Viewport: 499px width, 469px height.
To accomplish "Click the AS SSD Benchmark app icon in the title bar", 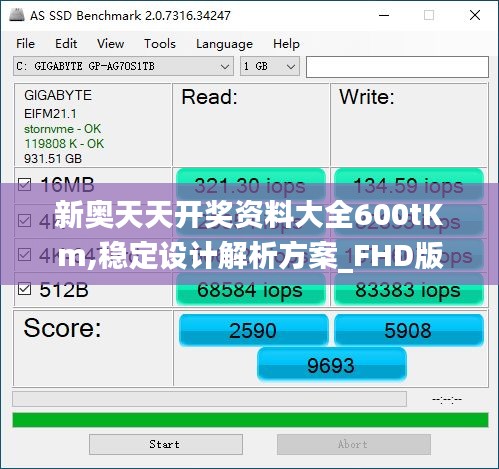I will pos(17,15).
